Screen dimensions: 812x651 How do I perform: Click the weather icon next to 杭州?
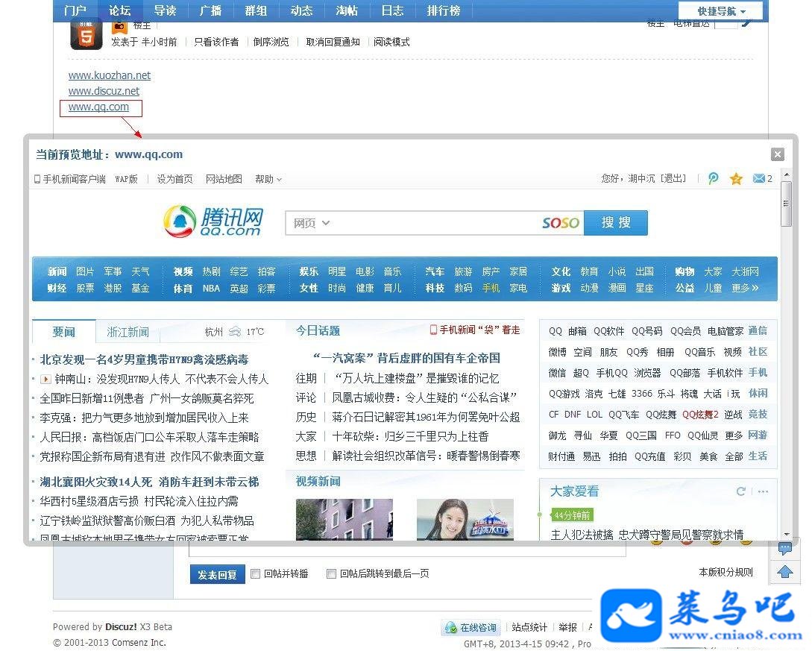click(235, 331)
